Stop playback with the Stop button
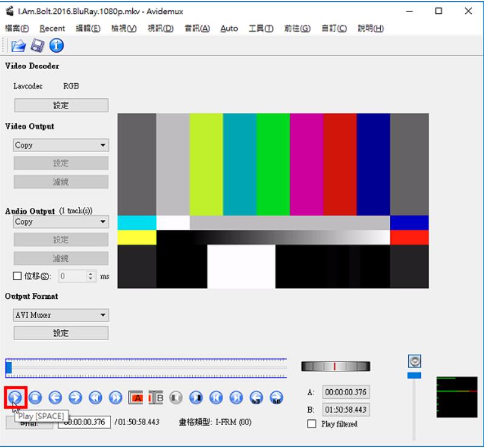 pos(35,398)
